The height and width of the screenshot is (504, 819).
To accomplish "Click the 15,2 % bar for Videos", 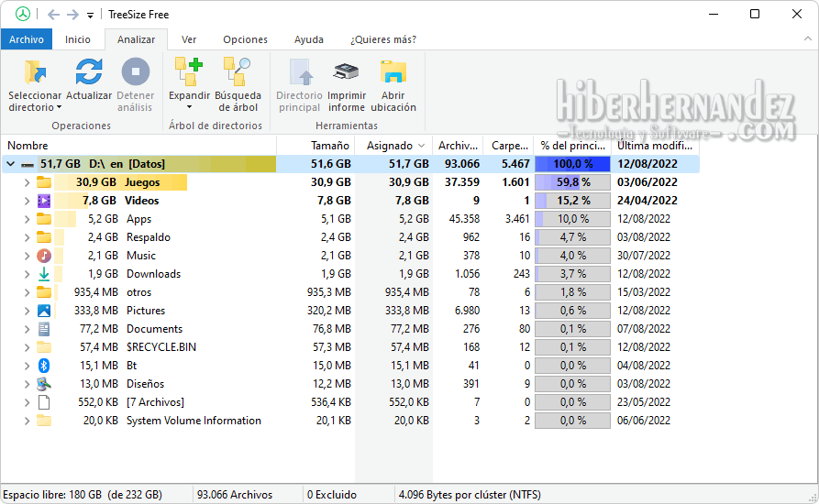I will click(x=572, y=201).
